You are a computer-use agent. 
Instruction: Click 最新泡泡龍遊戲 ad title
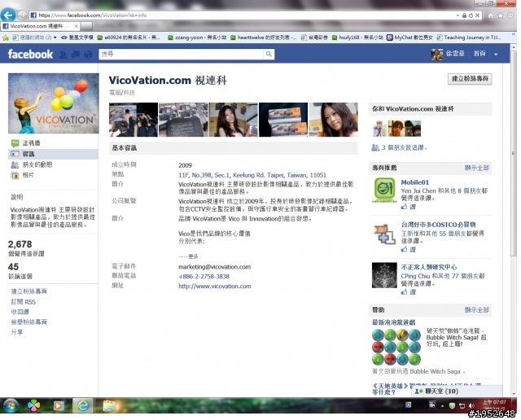(x=393, y=322)
